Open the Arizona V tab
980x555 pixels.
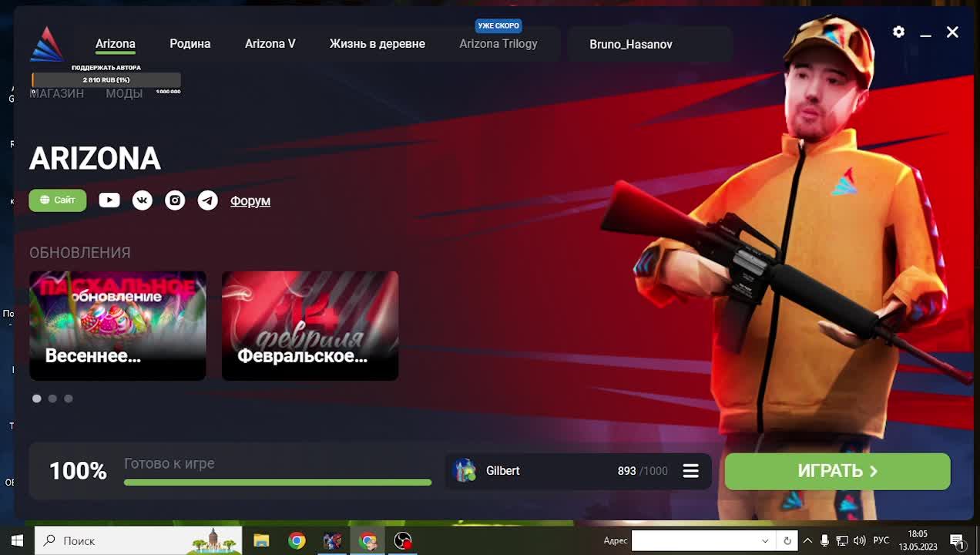tap(270, 44)
